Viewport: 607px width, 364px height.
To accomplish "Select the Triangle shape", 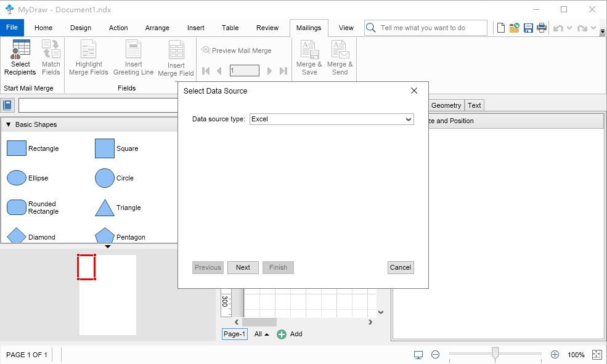I will tap(118, 208).
